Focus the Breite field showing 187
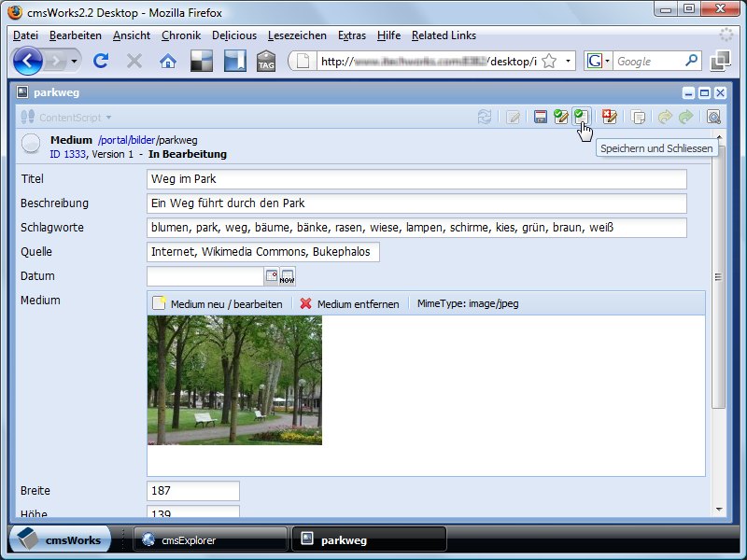This screenshot has width=747, height=560. (x=193, y=491)
